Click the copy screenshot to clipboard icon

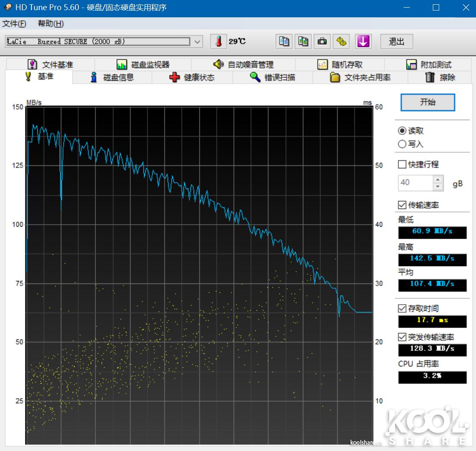point(303,41)
